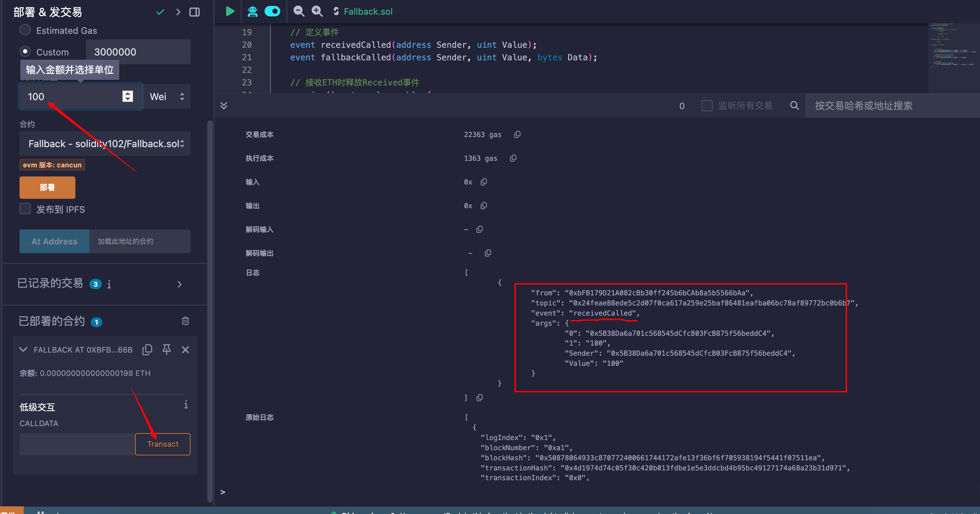Click the 已部署的合约 count badge 1

pos(96,322)
